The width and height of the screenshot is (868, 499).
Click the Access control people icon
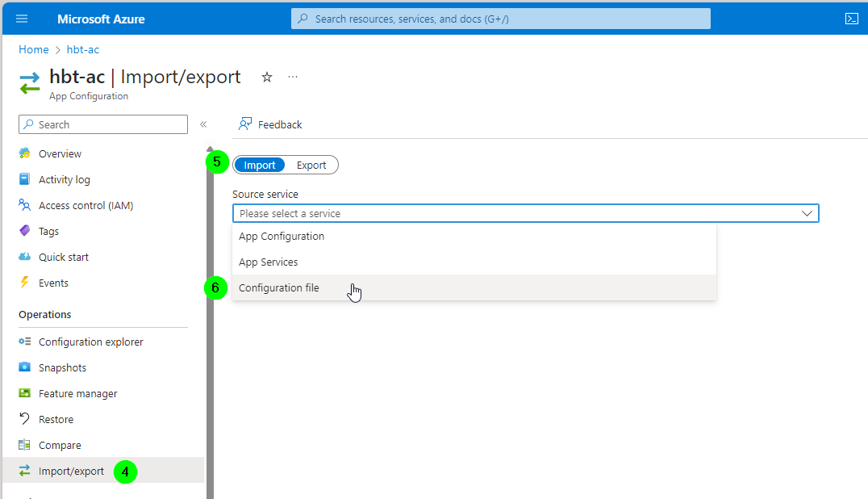click(24, 205)
